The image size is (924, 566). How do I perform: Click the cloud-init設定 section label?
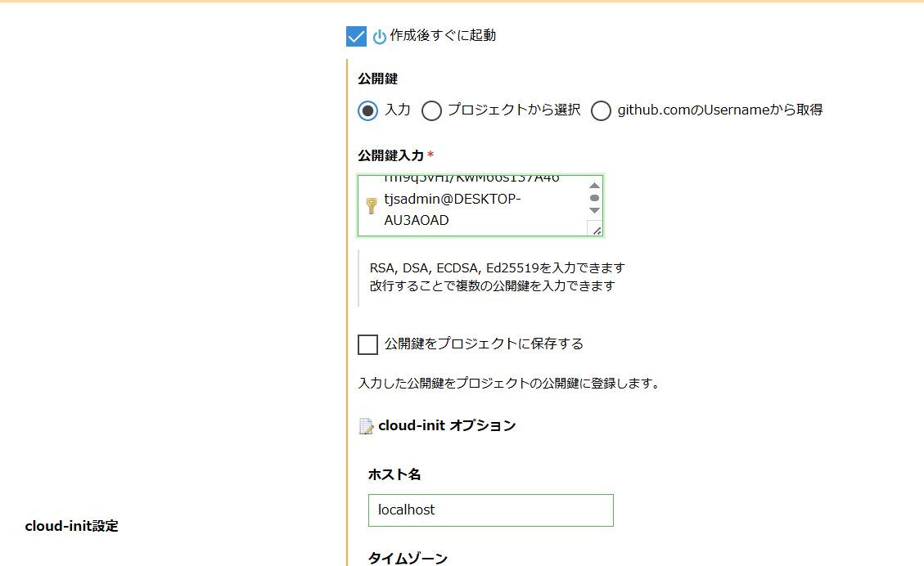[71, 526]
